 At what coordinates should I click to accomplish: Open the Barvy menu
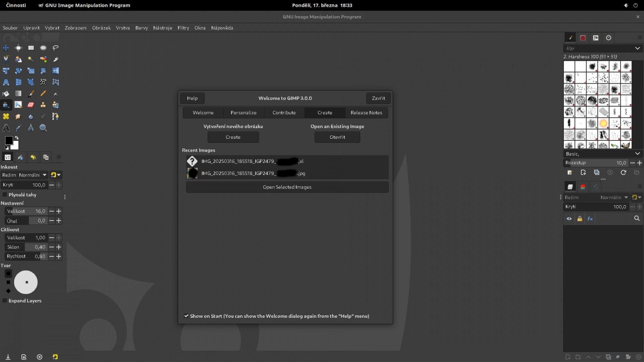pyautogui.click(x=142, y=28)
